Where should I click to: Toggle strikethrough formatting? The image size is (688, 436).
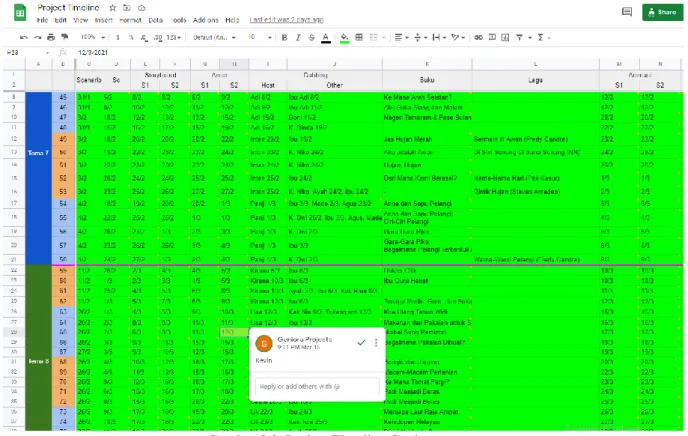(312, 38)
